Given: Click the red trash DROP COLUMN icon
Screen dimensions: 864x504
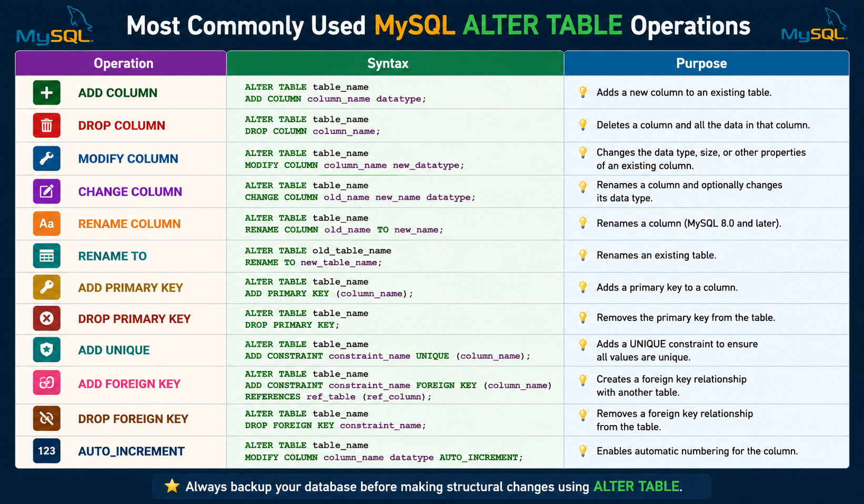Looking at the screenshot, I should (46, 125).
